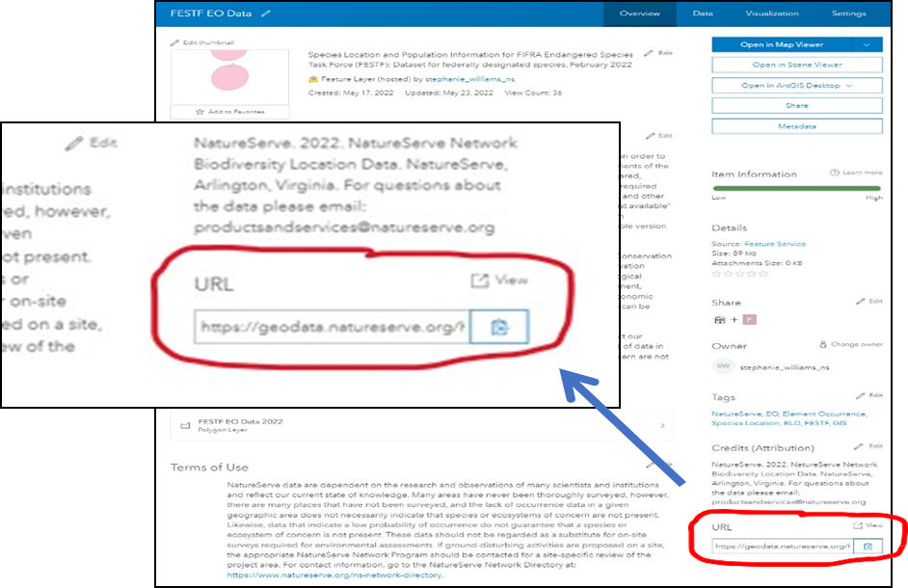Add the item to Favorites
This screenshot has height=588, width=908.
230,111
